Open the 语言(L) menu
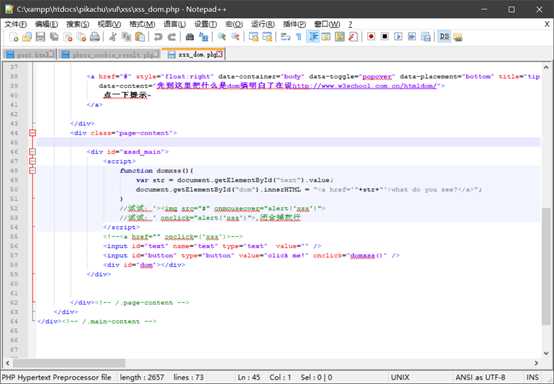Viewport: 554px width, 384px height. point(175,24)
